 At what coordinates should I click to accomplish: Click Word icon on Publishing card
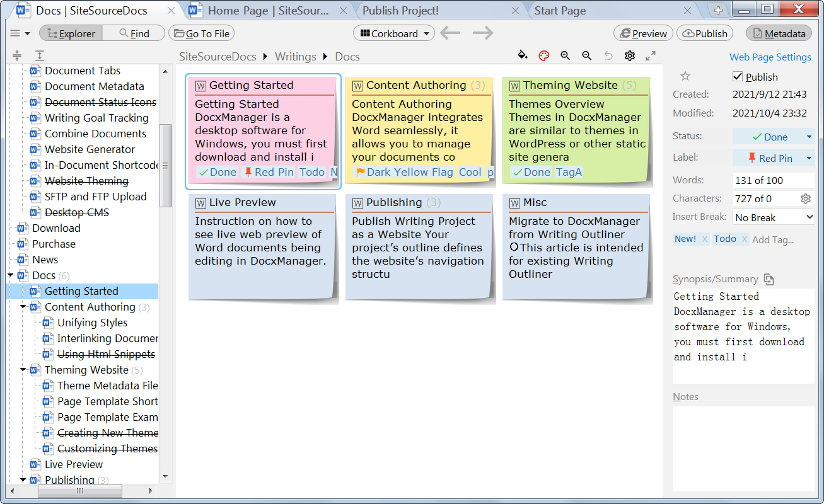pyautogui.click(x=357, y=203)
